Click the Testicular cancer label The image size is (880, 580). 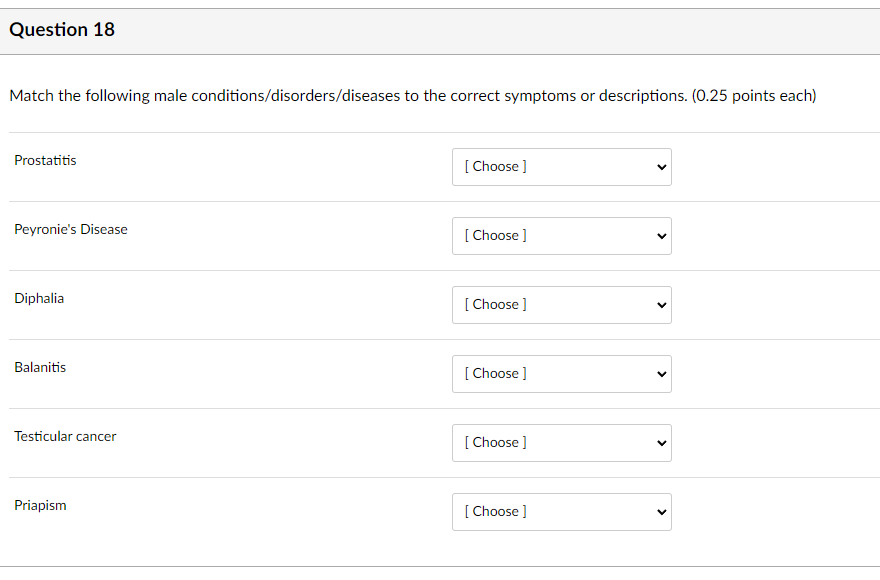65,436
